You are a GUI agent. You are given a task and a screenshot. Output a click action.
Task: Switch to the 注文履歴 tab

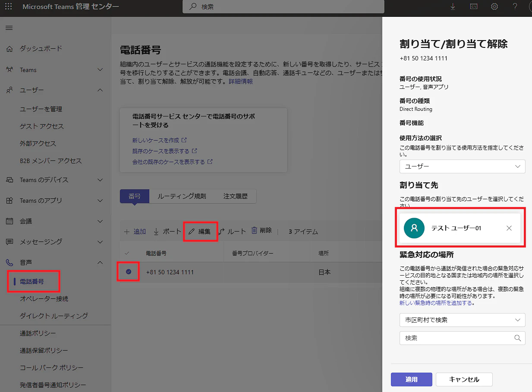pyautogui.click(x=236, y=196)
